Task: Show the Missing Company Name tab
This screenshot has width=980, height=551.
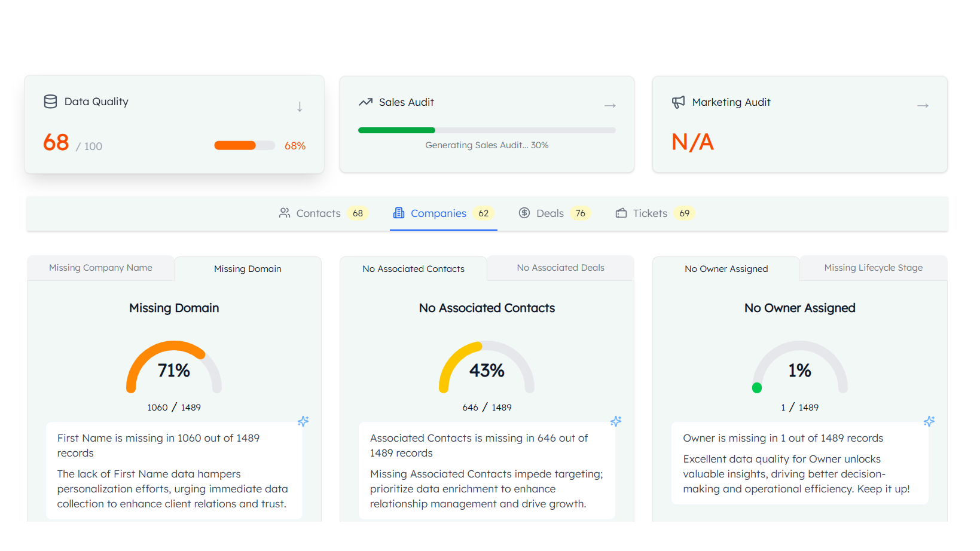Action: pos(100,268)
